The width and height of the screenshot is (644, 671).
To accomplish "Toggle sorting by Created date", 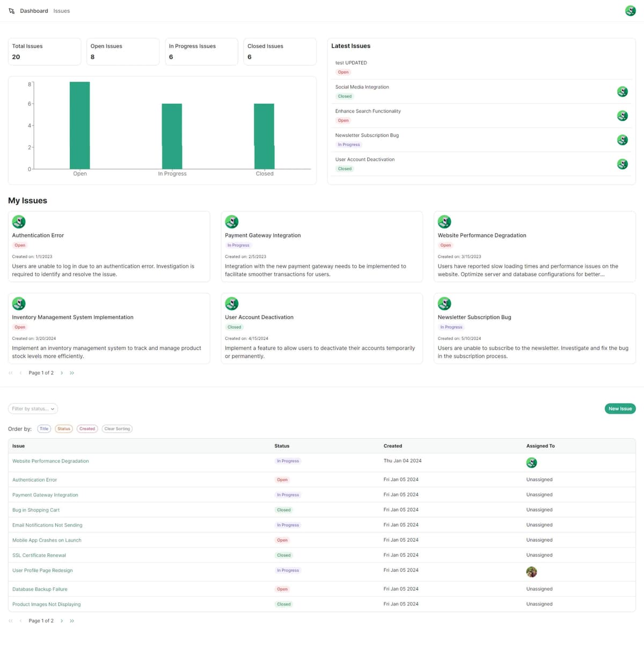I will tap(87, 429).
